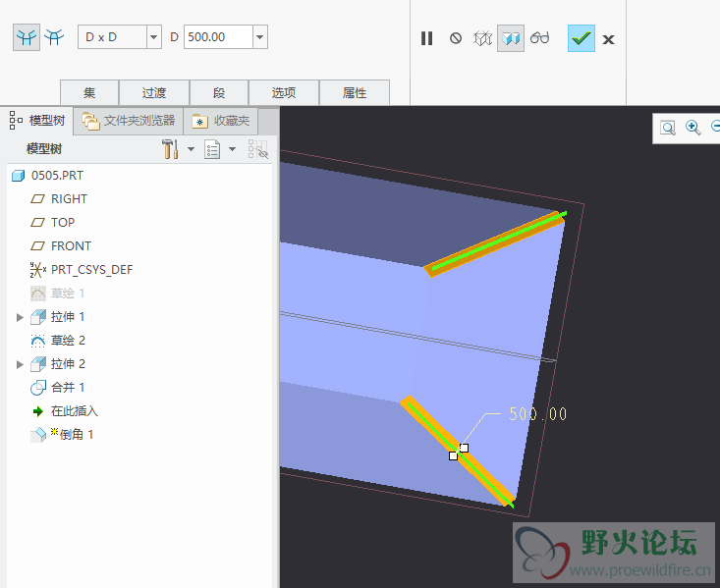Open the 收藏夹 tab
This screenshot has height=588, width=720.
(x=222, y=121)
